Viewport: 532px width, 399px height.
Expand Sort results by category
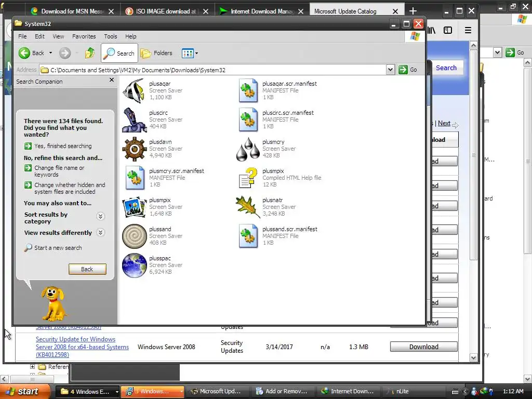[x=100, y=217]
